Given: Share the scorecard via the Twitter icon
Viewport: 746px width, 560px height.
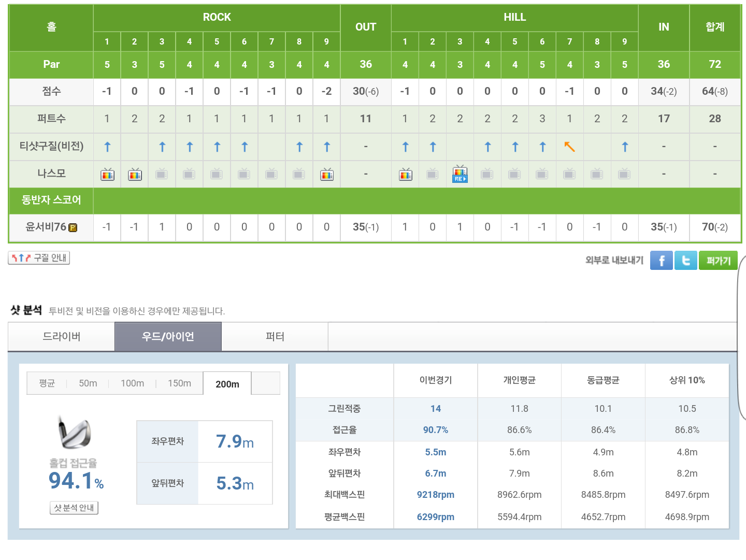Looking at the screenshot, I should [685, 261].
